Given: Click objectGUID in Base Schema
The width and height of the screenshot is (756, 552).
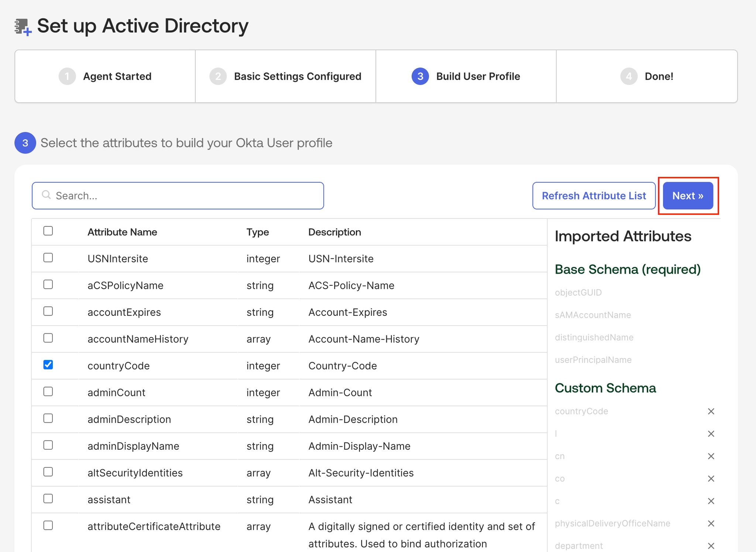Looking at the screenshot, I should (x=578, y=292).
